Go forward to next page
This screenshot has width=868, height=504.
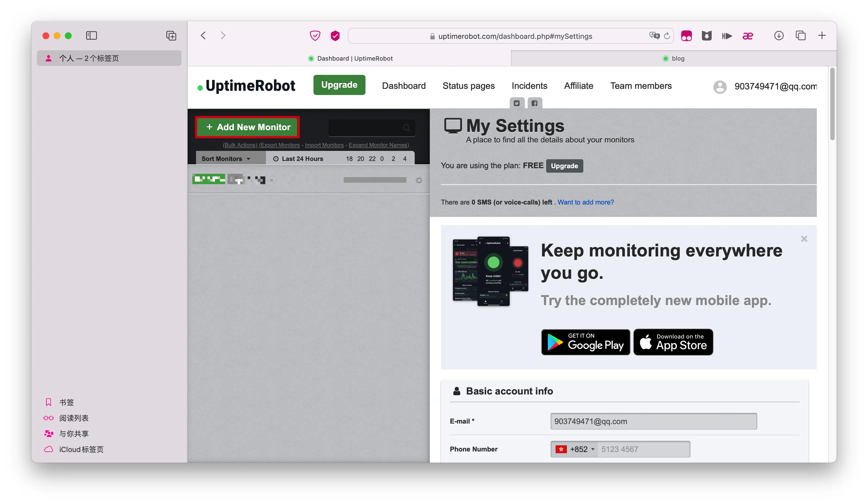pyautogui.click(x=223, y=35)
